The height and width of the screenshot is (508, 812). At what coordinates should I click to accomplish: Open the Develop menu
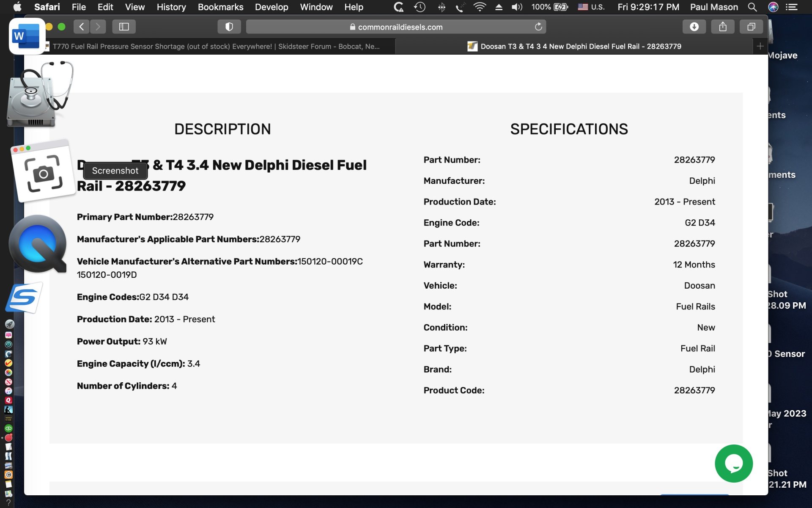(272, 7)
